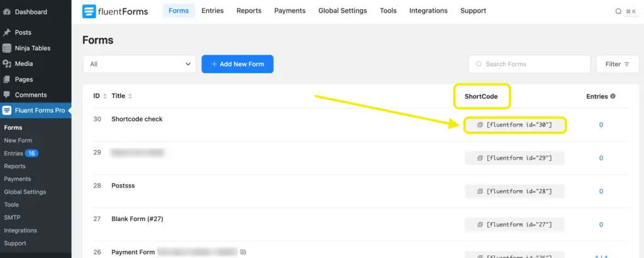Click the Fluent Forms Pro icon

[x=6, y=111]
